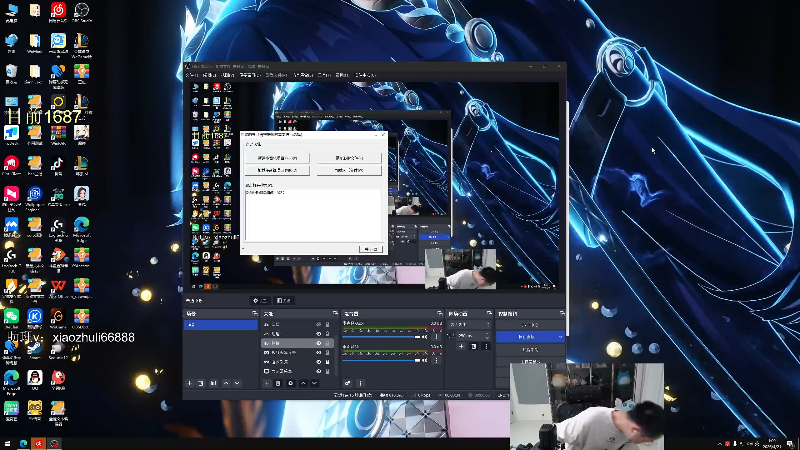Open audio mixer menu dots at bottom
Screen dimensions: 800x450
(x=360, y=383)
